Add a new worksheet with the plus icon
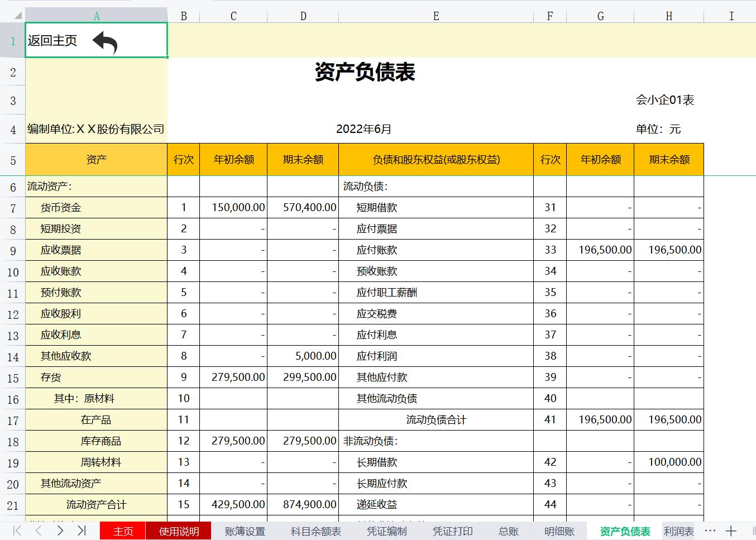This screenshot has width=756, height=540. pyautogui.click(x=731, y=531)
